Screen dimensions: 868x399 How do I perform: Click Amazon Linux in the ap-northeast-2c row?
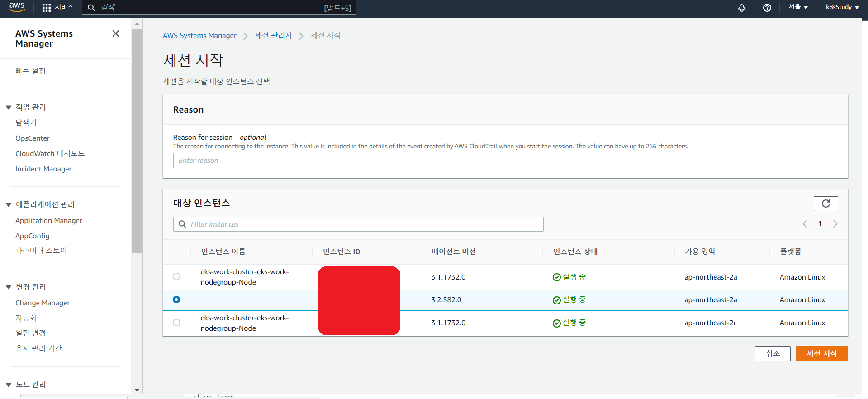pyautogui.click(x=802, y=323)
